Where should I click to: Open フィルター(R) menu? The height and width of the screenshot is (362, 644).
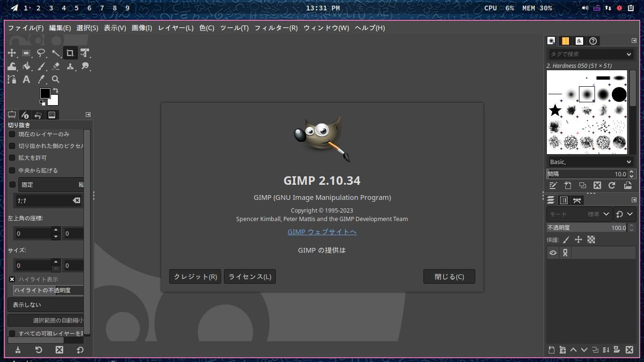276,28
